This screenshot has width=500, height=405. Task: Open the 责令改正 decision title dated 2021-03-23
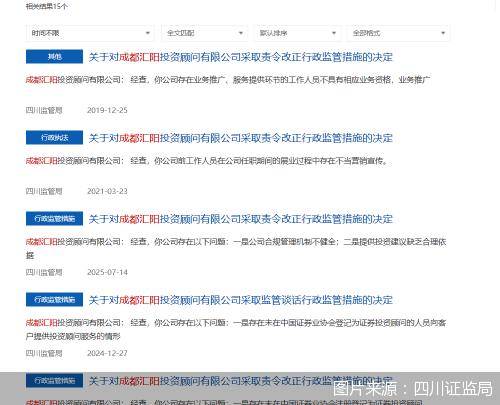[x=240, y=138]
